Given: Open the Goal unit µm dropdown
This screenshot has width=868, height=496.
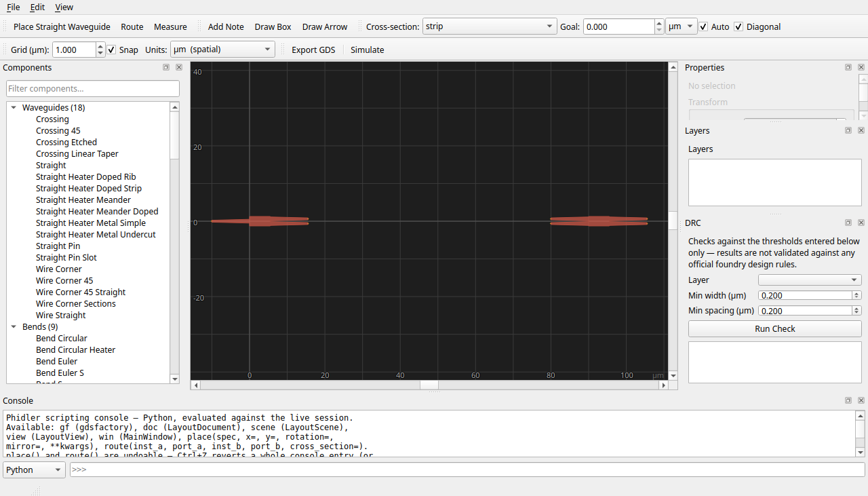Looking at the screenshot, I should (x=682, y=26).
